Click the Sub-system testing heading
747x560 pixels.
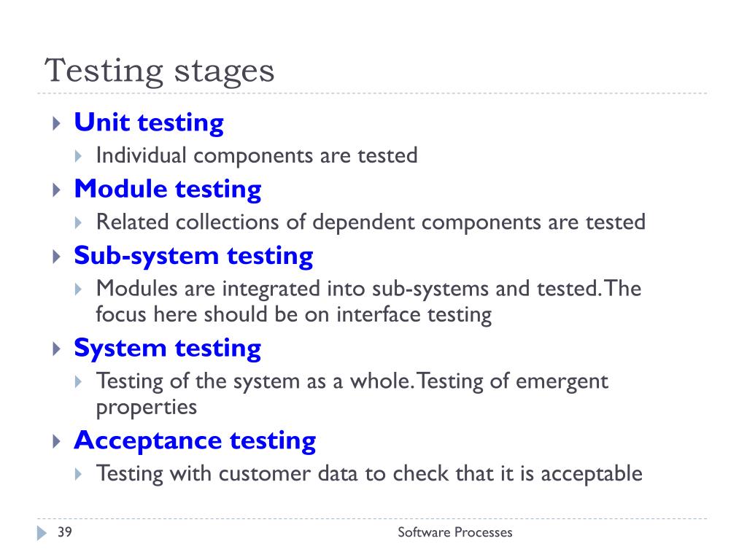[x=193, y=256]
